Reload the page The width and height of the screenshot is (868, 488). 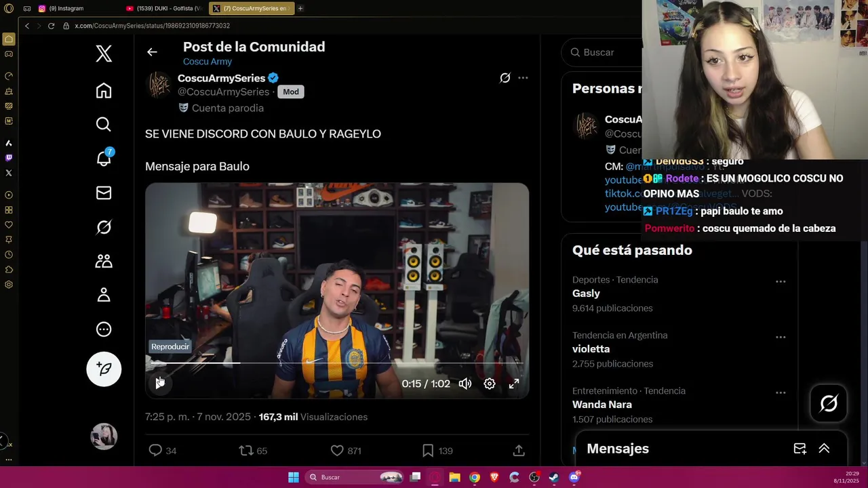tap(51, 26)
